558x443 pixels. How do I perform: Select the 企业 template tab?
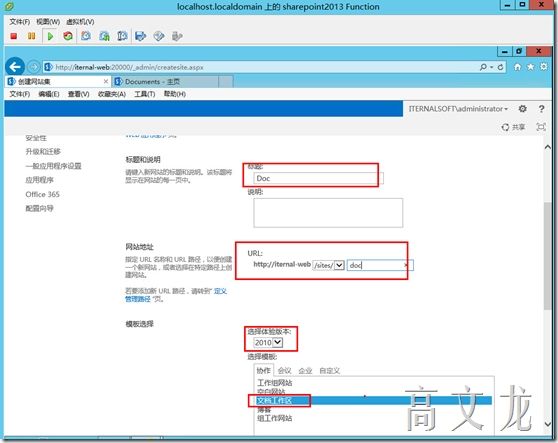[x=305, y=371]
